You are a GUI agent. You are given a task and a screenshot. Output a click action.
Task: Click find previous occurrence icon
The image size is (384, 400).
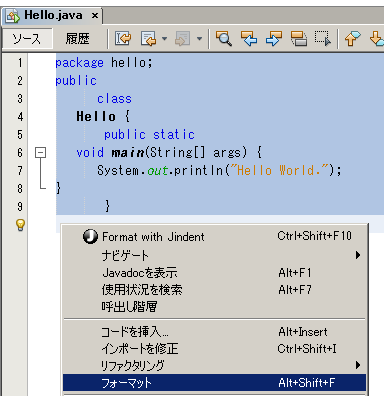(x=249, y=38)
